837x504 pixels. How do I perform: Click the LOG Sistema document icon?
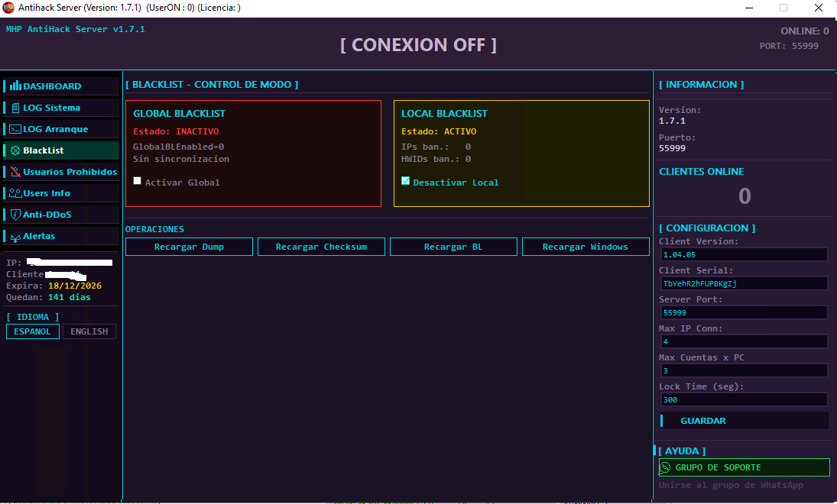pyautogui.click(x=15, y=108)
